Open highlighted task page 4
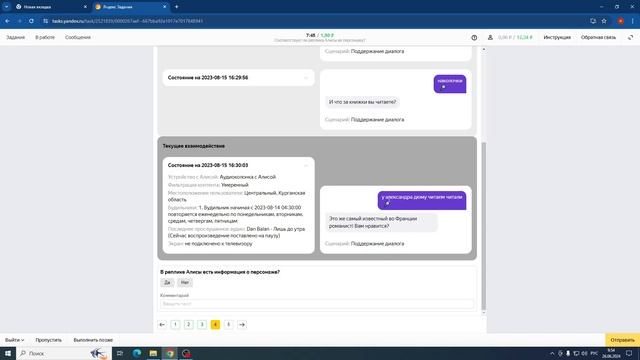The image size is (640, 360). [216, 324]
